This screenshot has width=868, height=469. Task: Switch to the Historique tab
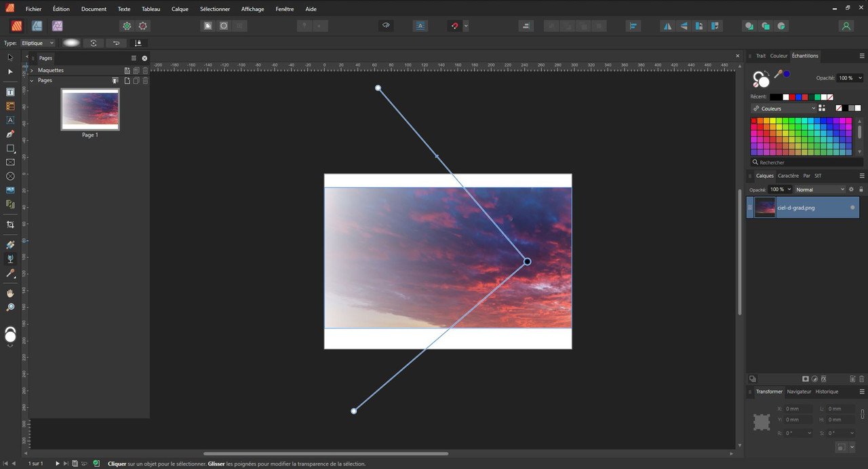click(827, 392)
